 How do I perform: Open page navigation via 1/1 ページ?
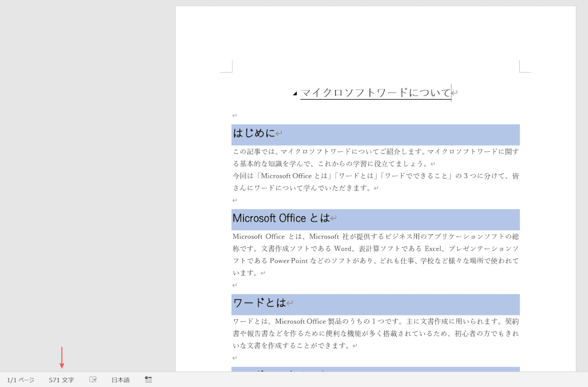(21, 380)
